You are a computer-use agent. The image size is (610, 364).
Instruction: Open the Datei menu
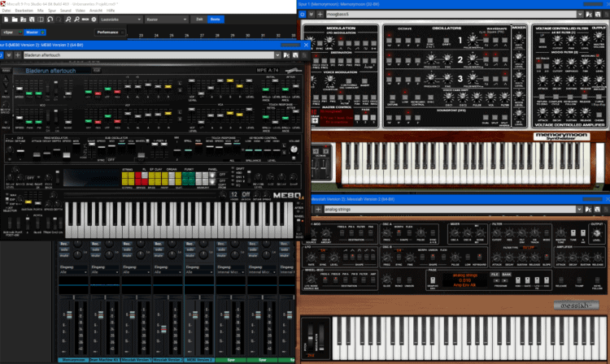(7, 11)
